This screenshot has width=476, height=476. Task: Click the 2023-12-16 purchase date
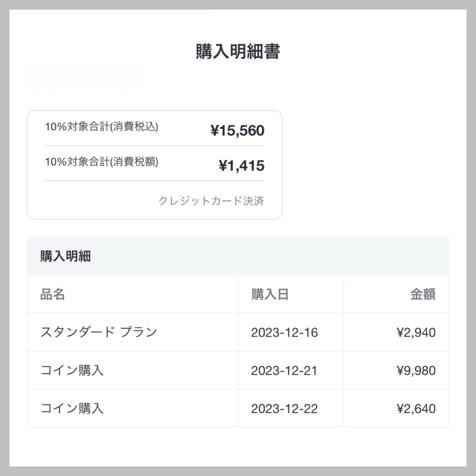pos(284,333)
